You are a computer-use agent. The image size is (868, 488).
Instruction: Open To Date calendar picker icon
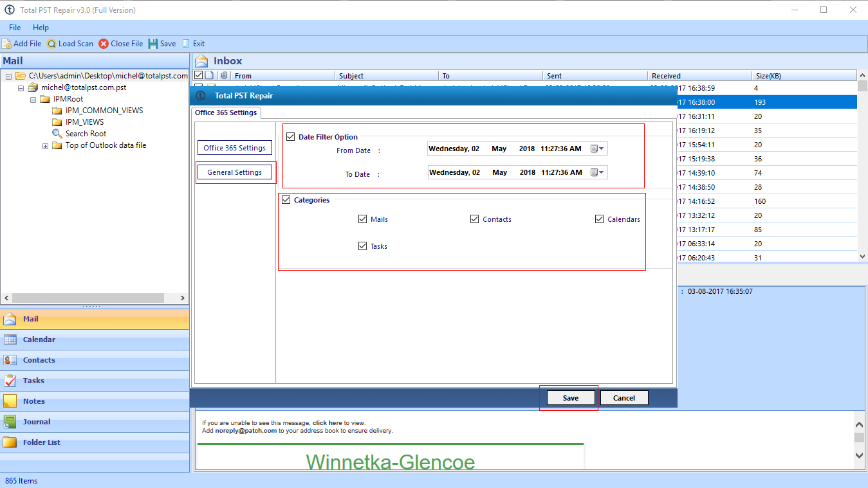click(598, 172)
